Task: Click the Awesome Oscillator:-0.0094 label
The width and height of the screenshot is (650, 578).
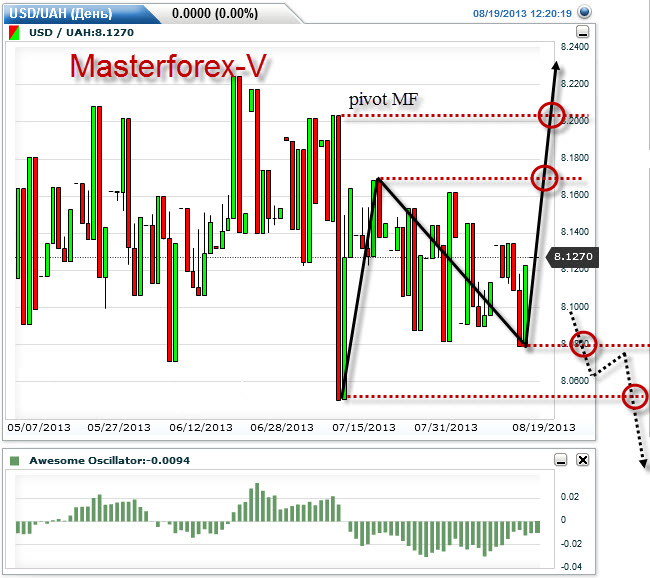Action: [110, 460]
